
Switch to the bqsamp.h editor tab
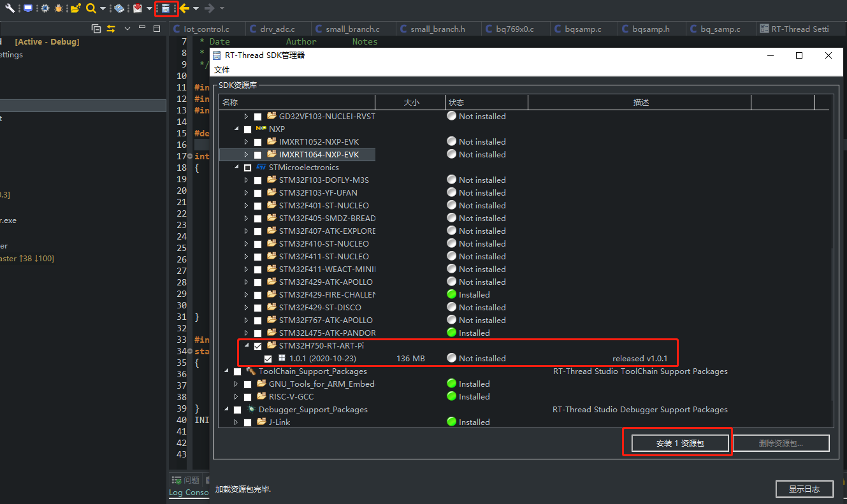(651, 29)
